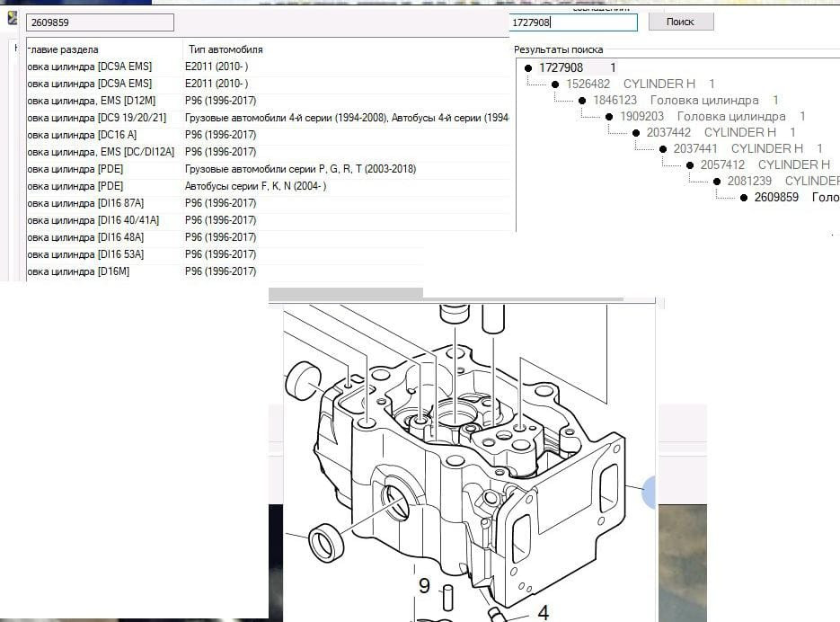The height and width of the screenshot is (622, 840).
Task: Select the root tree node 1727908
Action: pos(561,67)
